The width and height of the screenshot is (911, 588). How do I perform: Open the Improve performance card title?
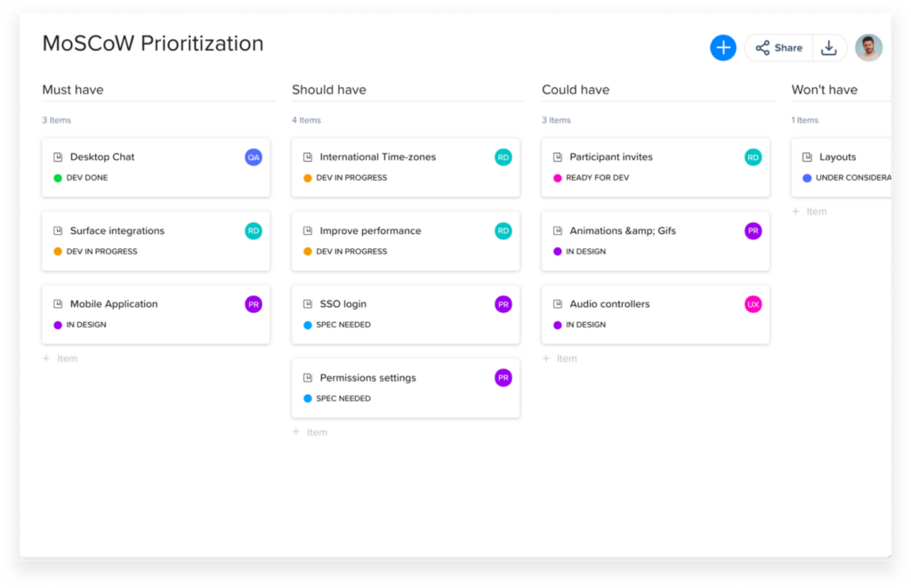pyautogui.click(x=370, y=231)
